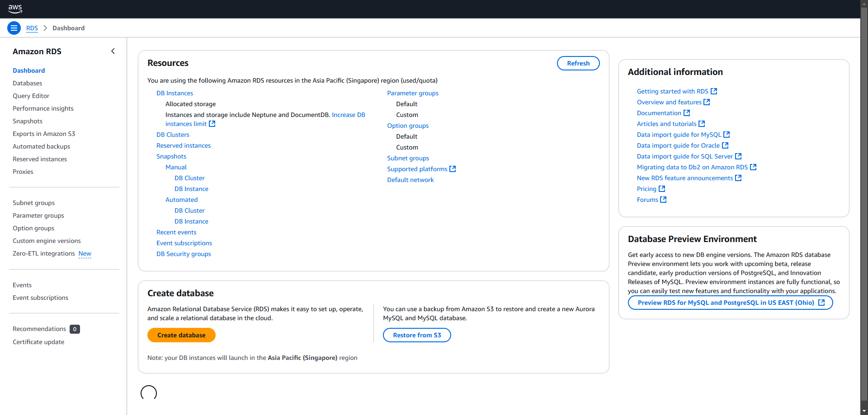Select Dashboard in the sidebar
The height and width of the screenshot is (415, 868).
(x=29, y=70)
